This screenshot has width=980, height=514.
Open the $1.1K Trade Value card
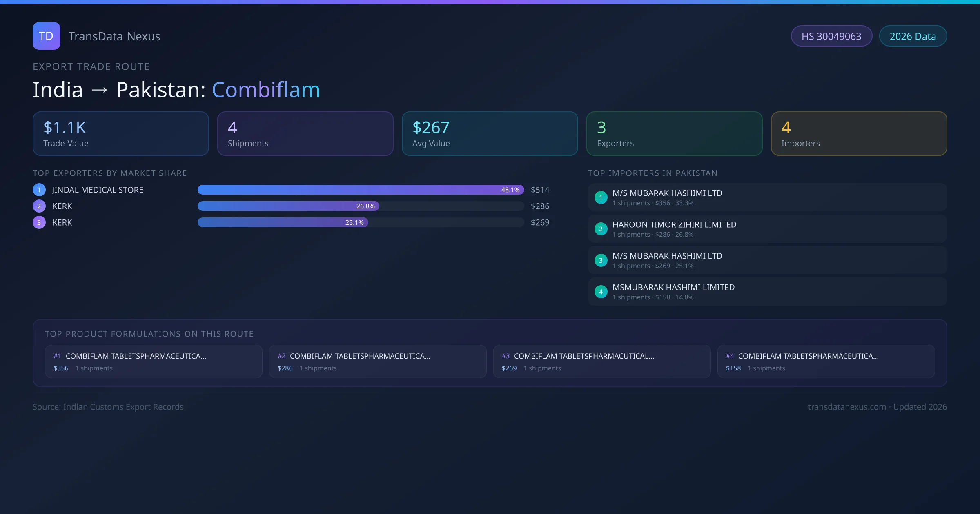coord(120,134)
